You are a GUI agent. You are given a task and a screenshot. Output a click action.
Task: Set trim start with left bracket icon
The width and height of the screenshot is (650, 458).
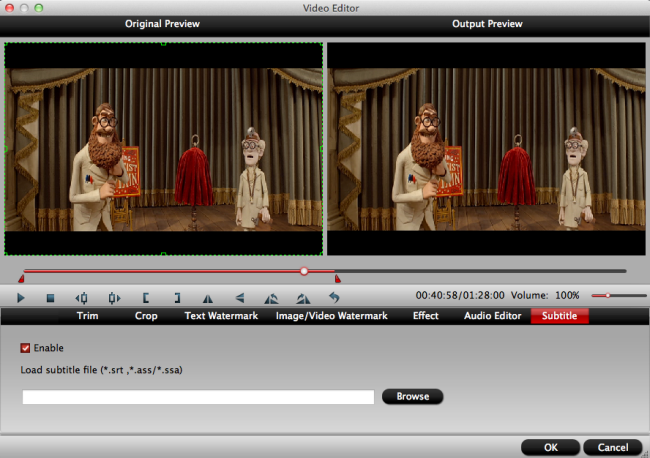146,298
